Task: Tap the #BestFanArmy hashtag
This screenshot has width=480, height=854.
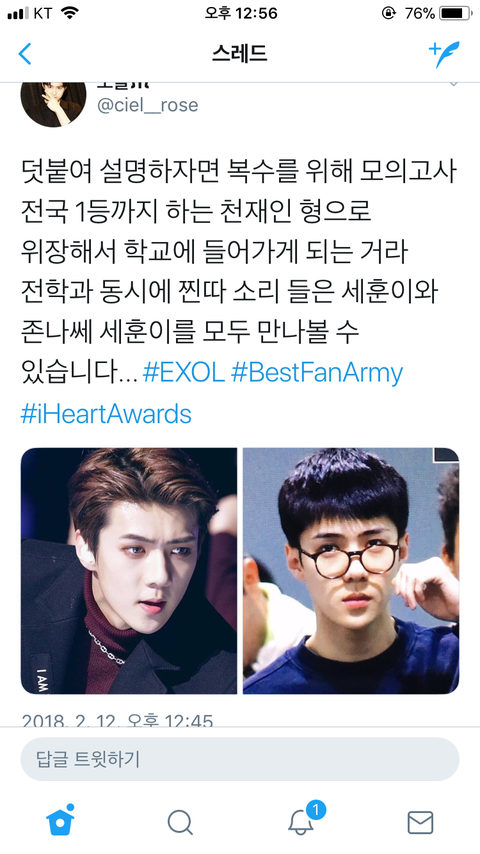Action: point(317,374)
